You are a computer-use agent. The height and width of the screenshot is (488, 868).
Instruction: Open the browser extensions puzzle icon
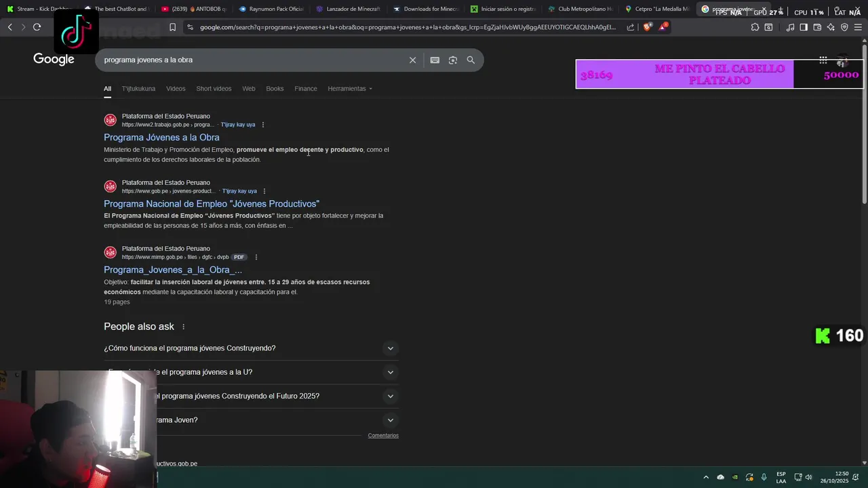click(x=755, y=27)
